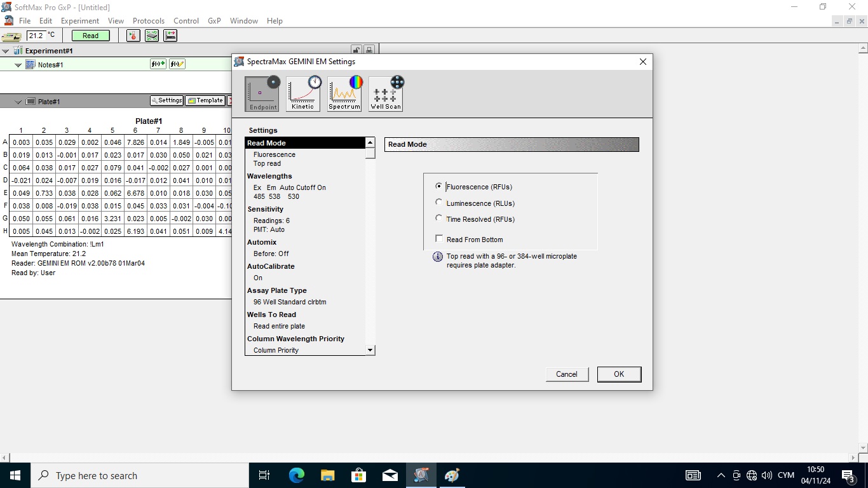Image resolution: width=868 pixels, height=488 pixels.
Task: Open Task View from taskbar
Action: pyautogui.click(x=264, y=475)
